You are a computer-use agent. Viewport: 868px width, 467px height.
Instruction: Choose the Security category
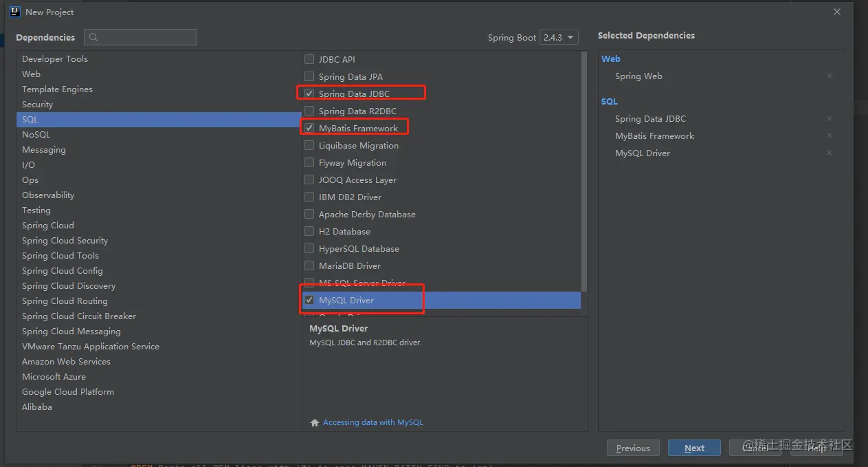pyautogui.click(x=159, y=105)
